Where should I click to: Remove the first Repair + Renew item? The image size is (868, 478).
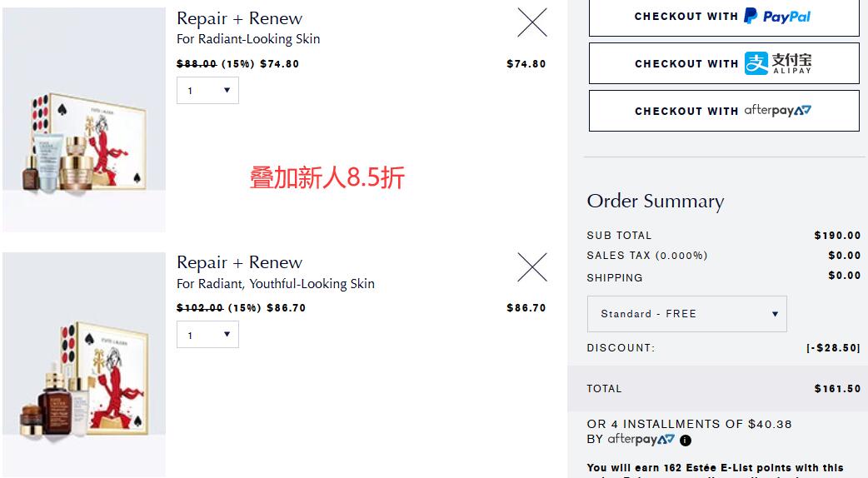(x=532, y=22)
